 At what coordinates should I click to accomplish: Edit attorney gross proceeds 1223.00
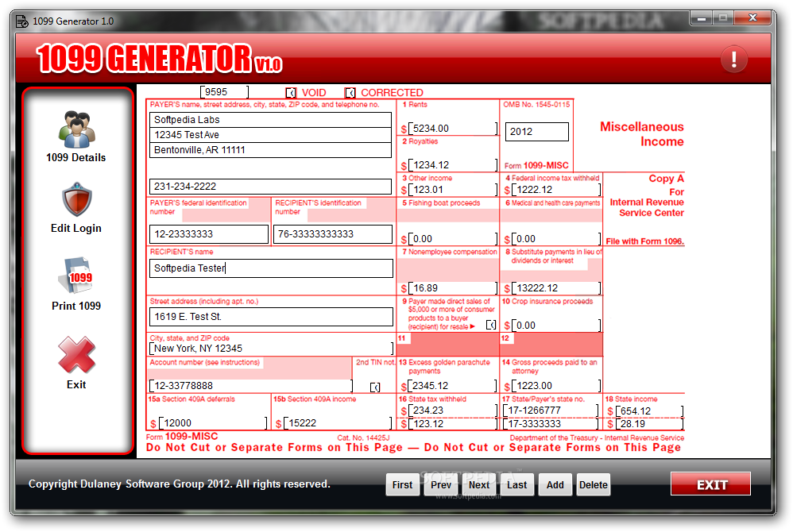point(555,386)
